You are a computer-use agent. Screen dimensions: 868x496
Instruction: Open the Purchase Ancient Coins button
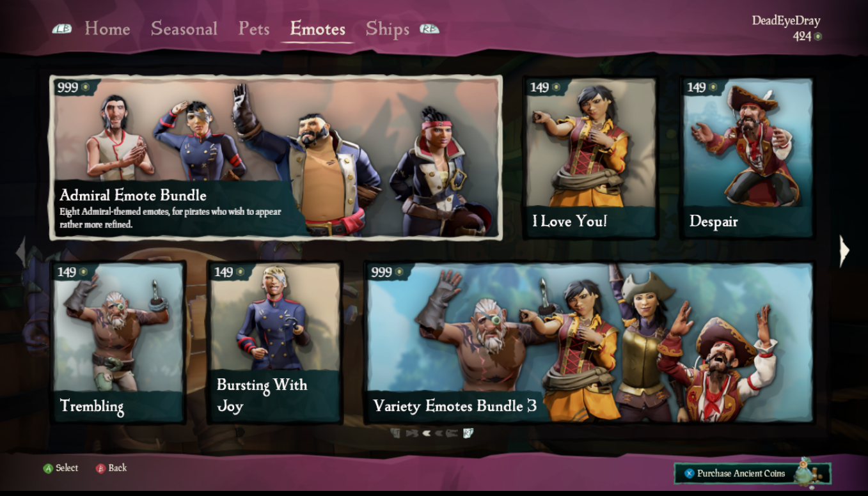pos(752,473)
